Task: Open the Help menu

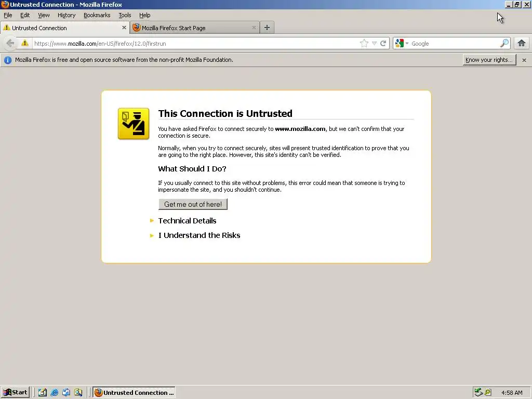Action: click(x=144, y=15)
